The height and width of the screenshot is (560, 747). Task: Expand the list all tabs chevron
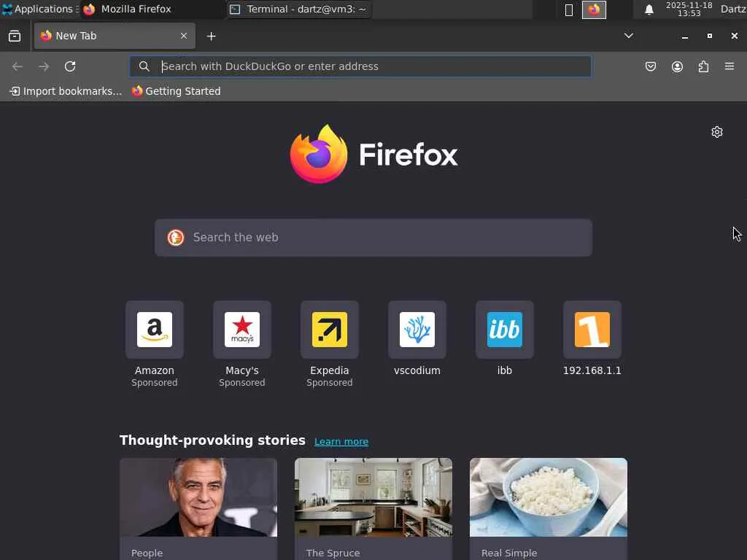coord(628,36)
